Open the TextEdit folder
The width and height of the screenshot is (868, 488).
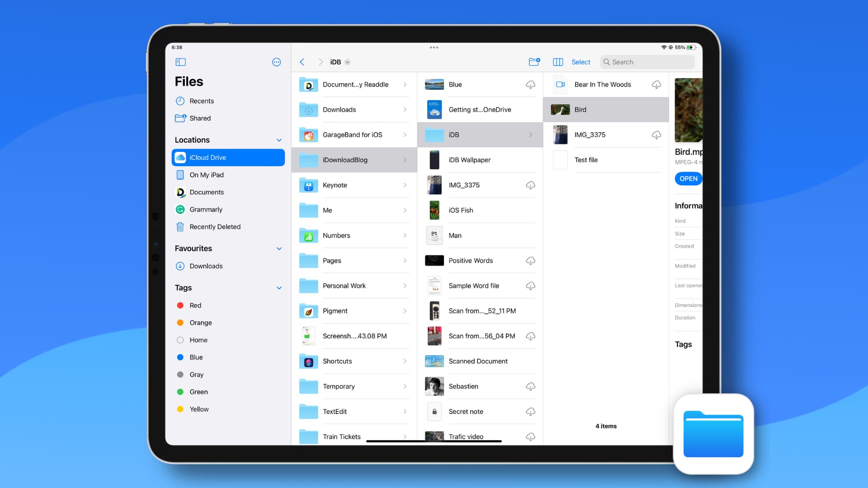click(x=354, y=412)
